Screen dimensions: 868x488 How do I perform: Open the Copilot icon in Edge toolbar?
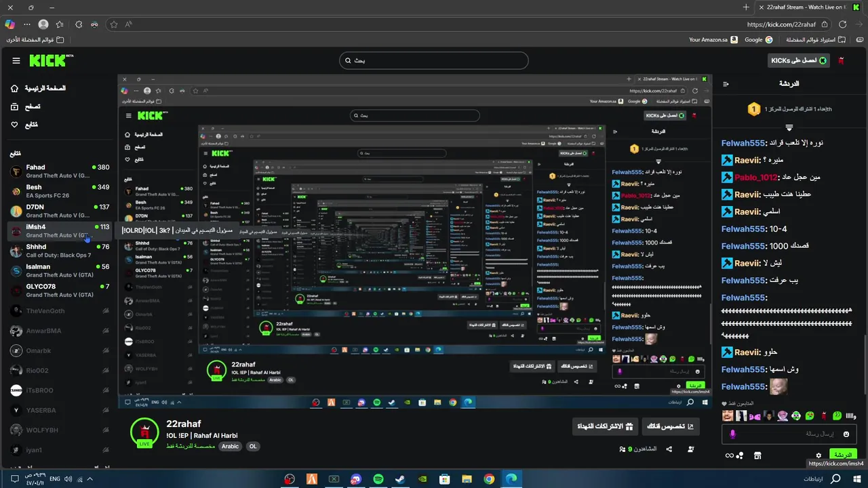pyautogui.click(x=9, y=24)
